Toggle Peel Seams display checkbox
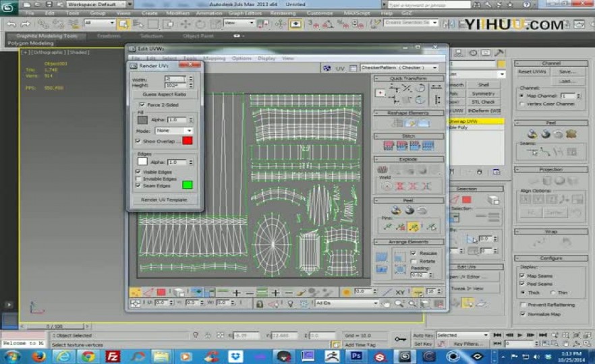 pos(522,284)
